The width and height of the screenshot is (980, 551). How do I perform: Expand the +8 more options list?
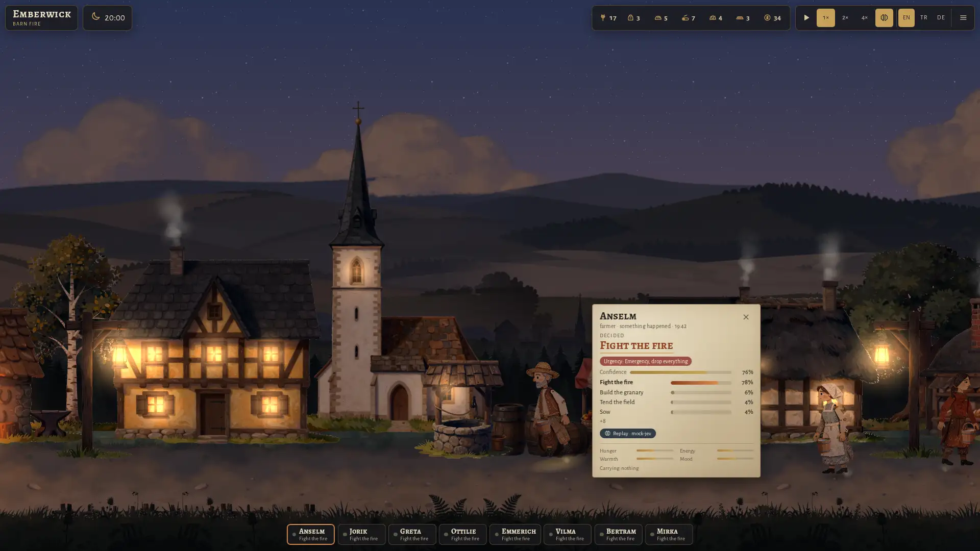[x=603, y=421]
